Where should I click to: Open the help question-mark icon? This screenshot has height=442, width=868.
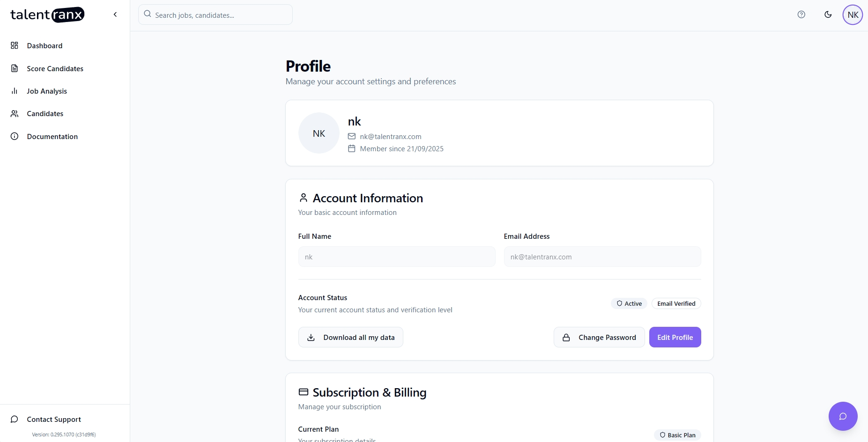click(x=801, y=15)
